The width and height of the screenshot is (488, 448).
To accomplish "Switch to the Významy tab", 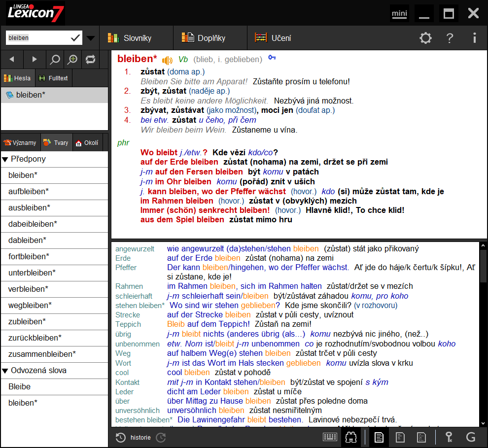I will (x=20, y=142).
